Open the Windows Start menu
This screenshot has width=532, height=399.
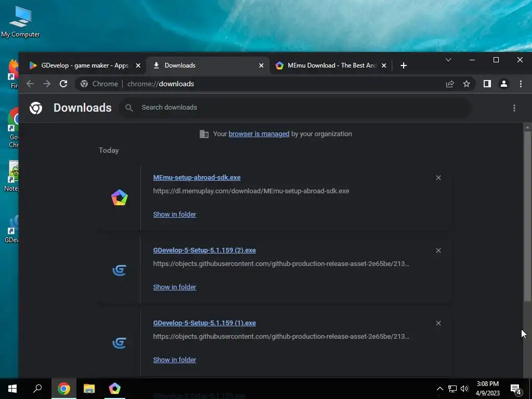(12, 389)
